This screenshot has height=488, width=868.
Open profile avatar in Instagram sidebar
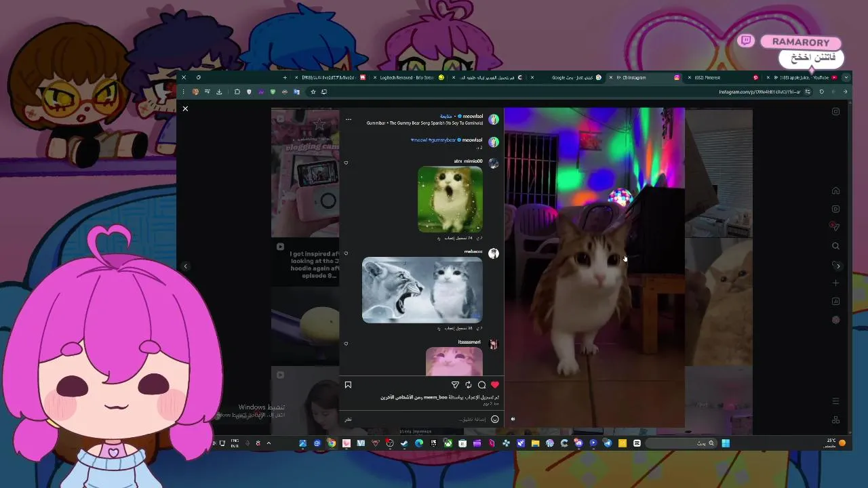click(x=835, y=320)
